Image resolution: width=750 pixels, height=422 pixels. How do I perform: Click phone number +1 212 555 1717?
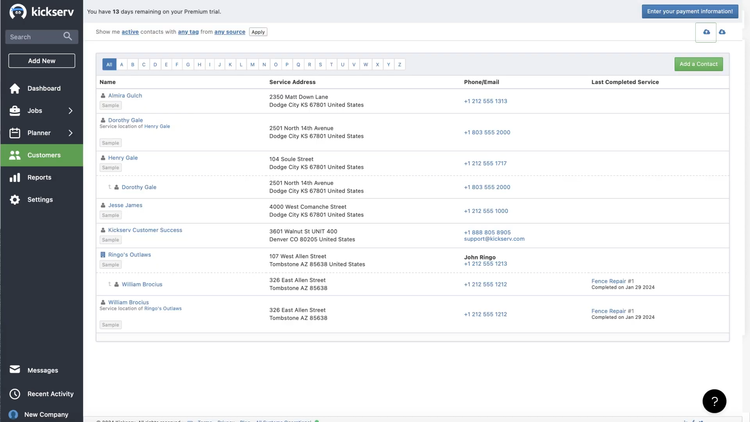tap(485, 164)
